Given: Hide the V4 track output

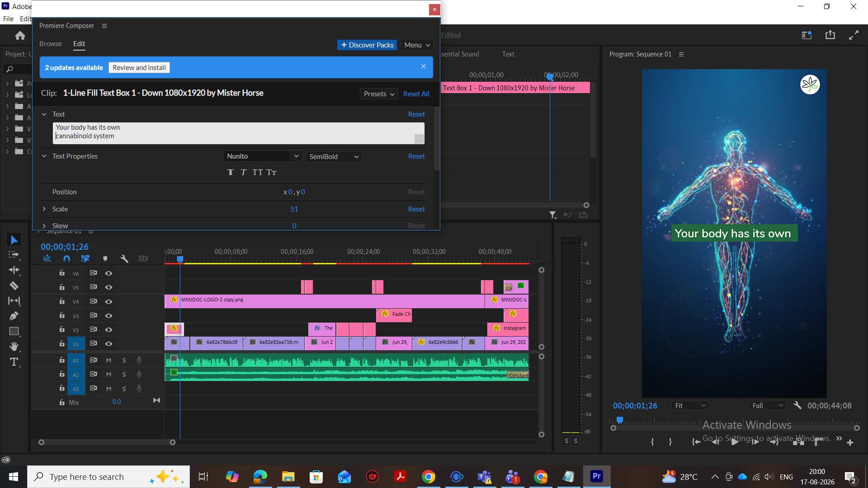Looking at the screenshot, I should (x=108, y=301).
